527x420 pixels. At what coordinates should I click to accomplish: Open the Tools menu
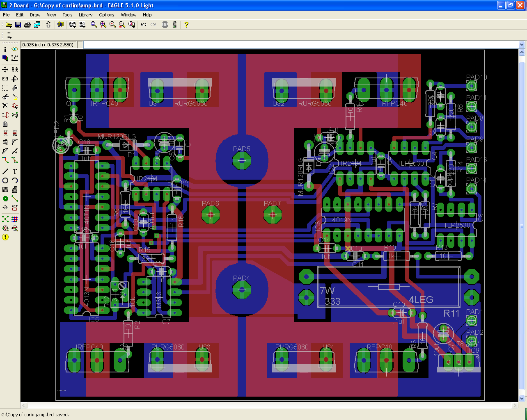coord(67,15)
